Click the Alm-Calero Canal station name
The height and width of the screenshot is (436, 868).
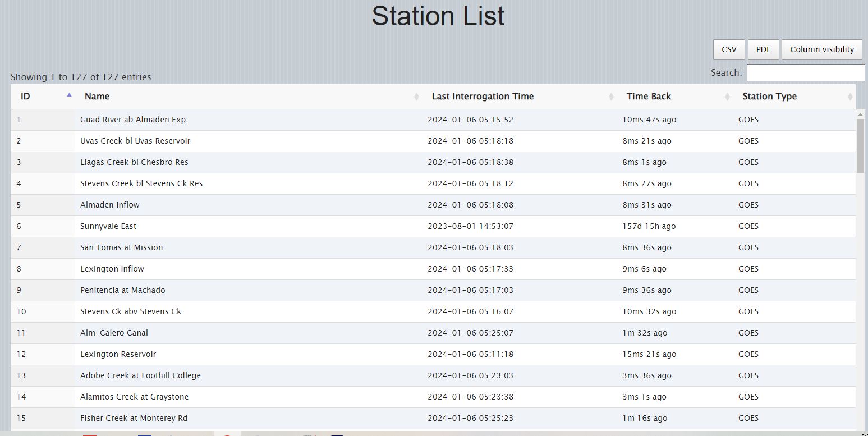pos(114,333)
